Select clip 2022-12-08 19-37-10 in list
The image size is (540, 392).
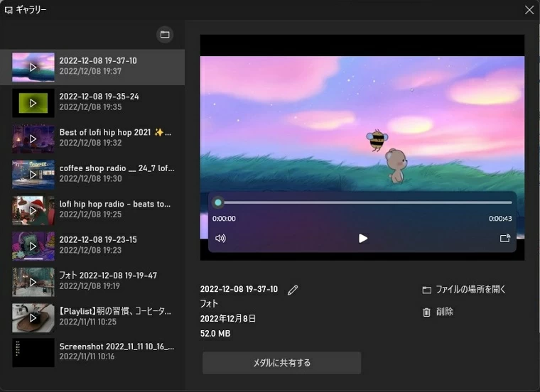click(x=92, y=67)
